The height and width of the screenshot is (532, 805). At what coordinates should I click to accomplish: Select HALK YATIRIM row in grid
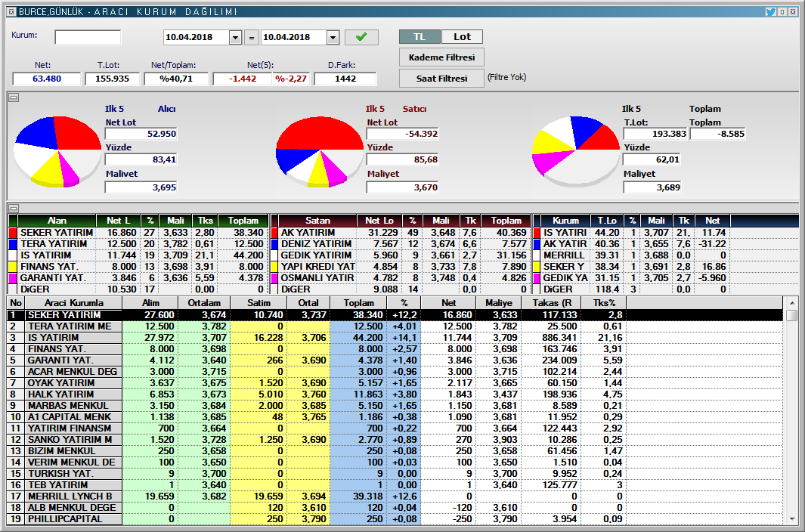click(395, 394)
